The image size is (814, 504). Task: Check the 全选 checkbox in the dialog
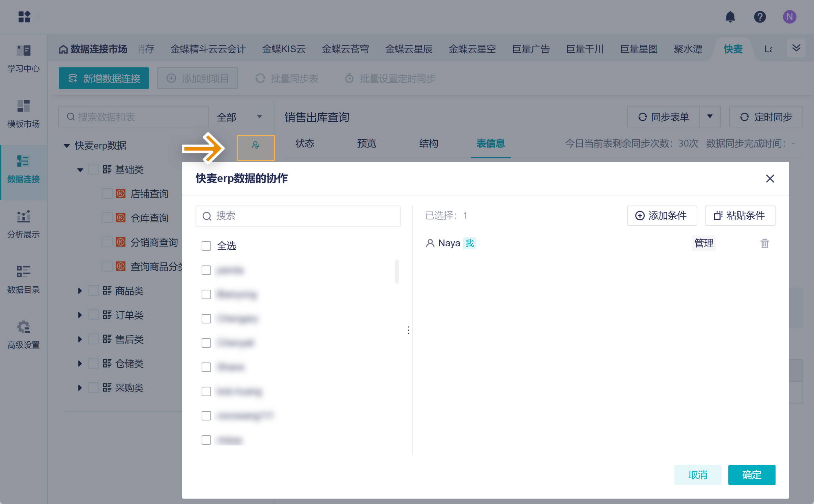coord(206,246)
